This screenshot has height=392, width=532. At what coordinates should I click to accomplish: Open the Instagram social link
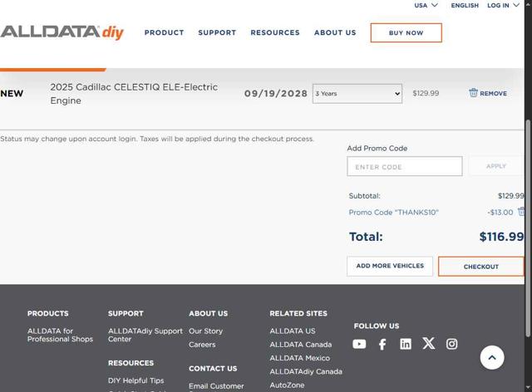coord(451,344)
